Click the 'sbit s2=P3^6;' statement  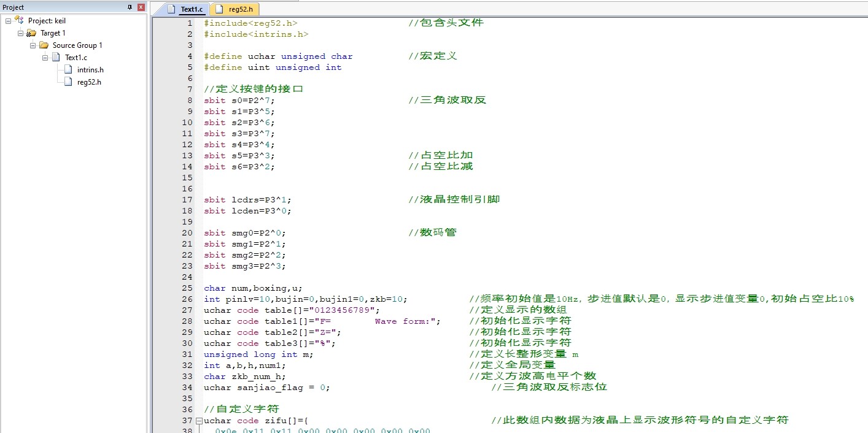click(x=239, y=123)
